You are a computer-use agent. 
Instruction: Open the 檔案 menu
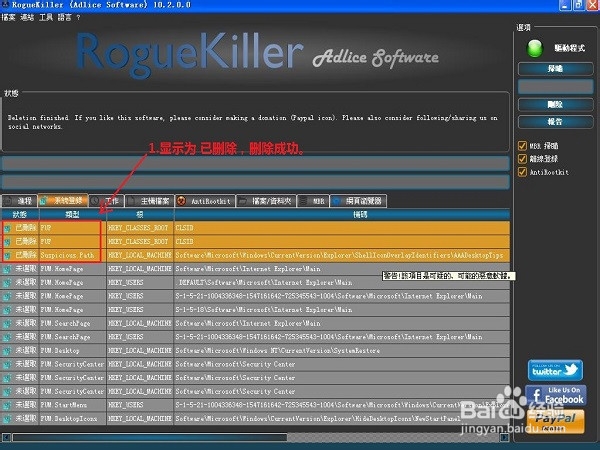(x=8, y=17)
